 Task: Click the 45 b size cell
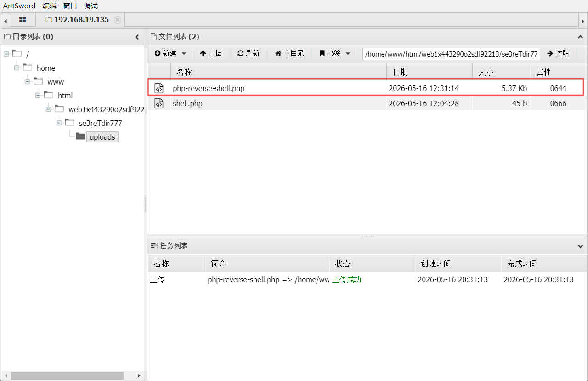coord(520,103)
